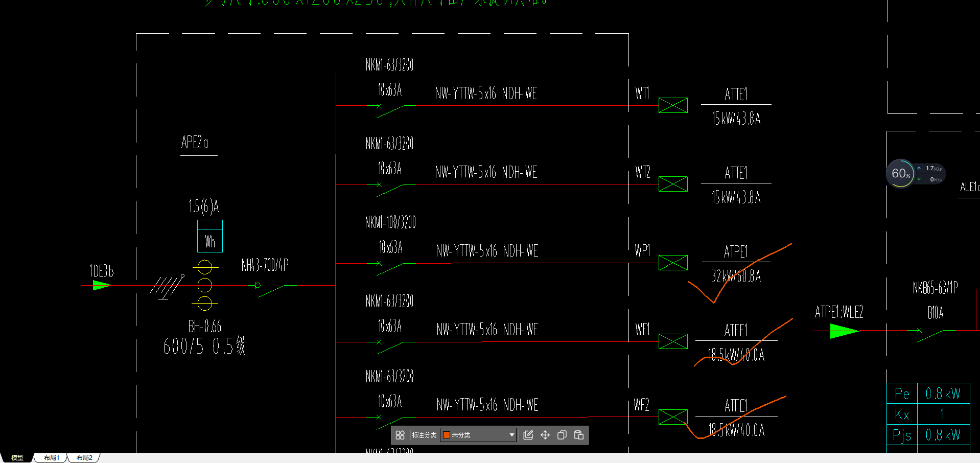
Task: Click the ATPE1 load label
Action: click(736, 251)
